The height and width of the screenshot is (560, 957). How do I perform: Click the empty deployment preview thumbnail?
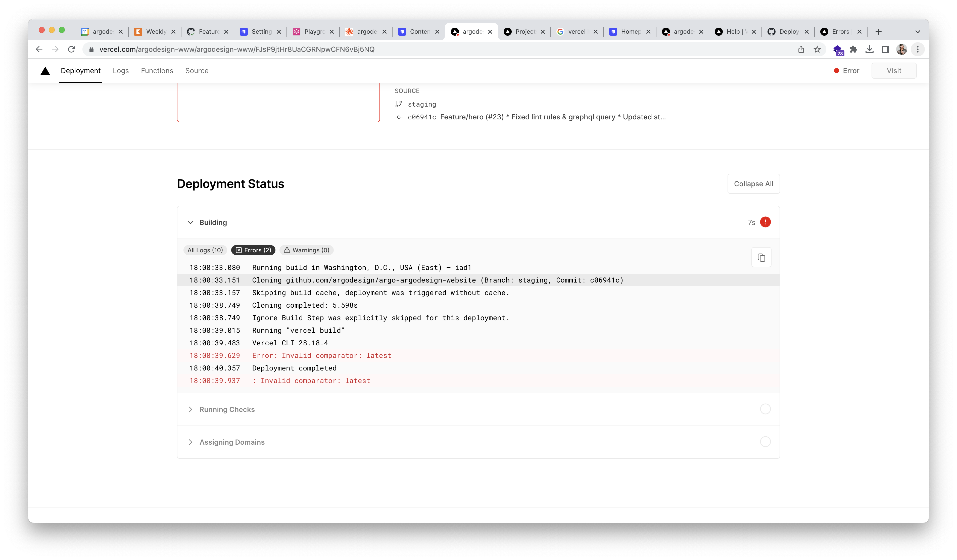278,103
